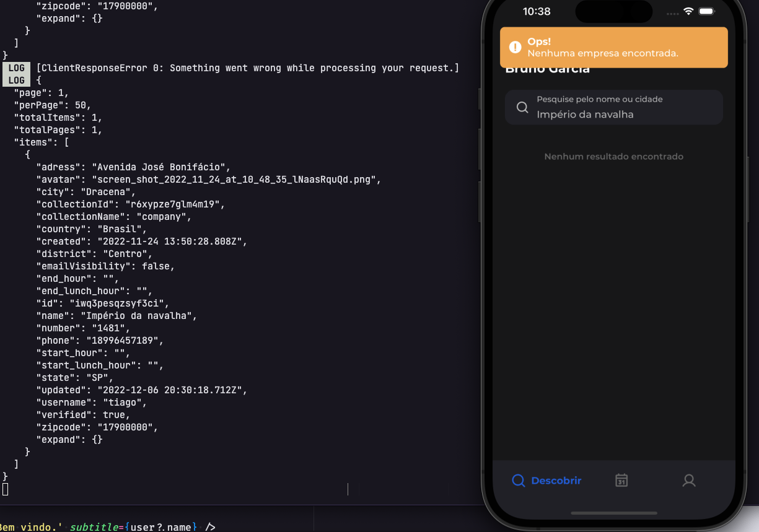The width and height of the screenshot is (759, 532).
Task: Dismiss the 'Nenhuma empresa encontrada' toast
Action: [614, 47]
